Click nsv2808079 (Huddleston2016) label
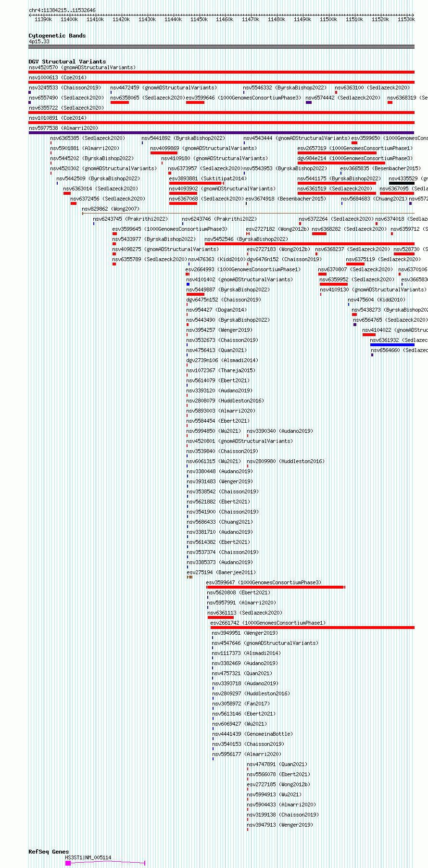 point(225,401)
